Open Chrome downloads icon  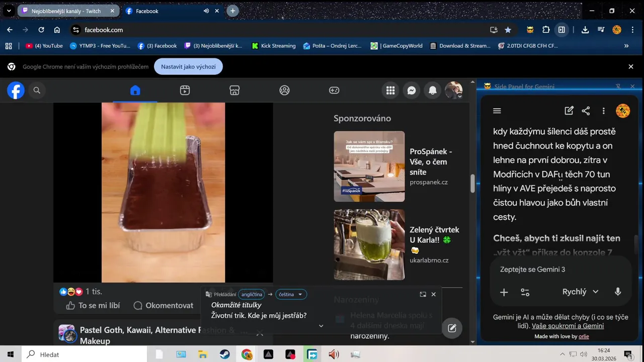pyautogui.click(x=585, y=30)
